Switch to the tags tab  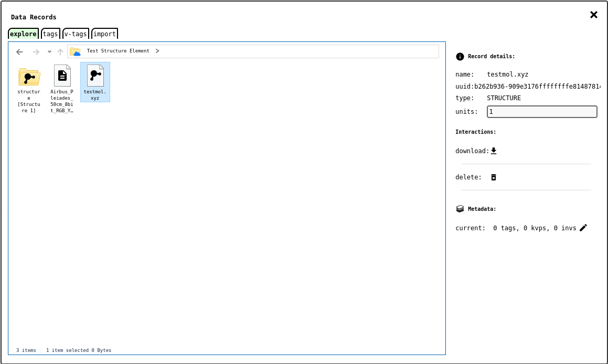50,34
